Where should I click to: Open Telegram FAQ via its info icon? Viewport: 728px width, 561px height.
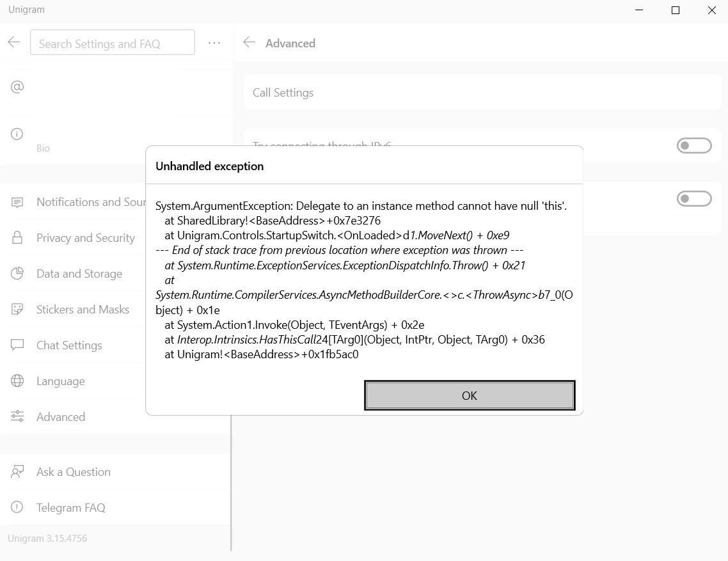coord(17,507)
